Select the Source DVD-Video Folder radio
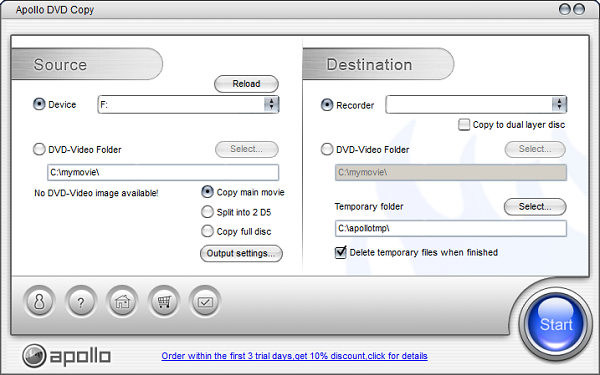Viewport: 600px width, 375px height. (39, 149)
